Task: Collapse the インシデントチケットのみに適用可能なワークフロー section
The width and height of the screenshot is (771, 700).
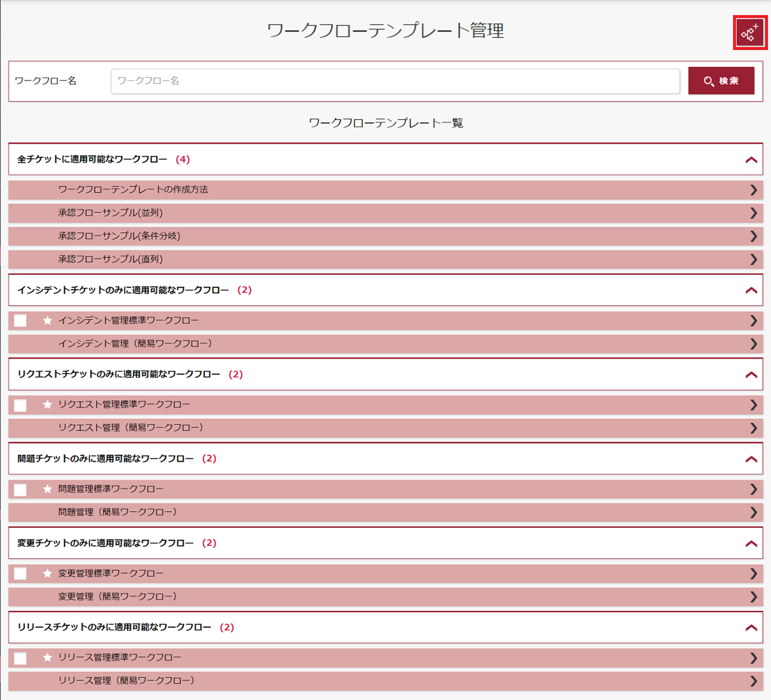Action: click(x=751, y=290)
